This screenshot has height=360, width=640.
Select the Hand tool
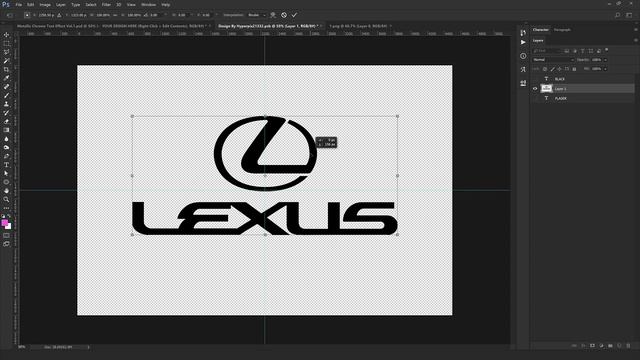point(6,191)
